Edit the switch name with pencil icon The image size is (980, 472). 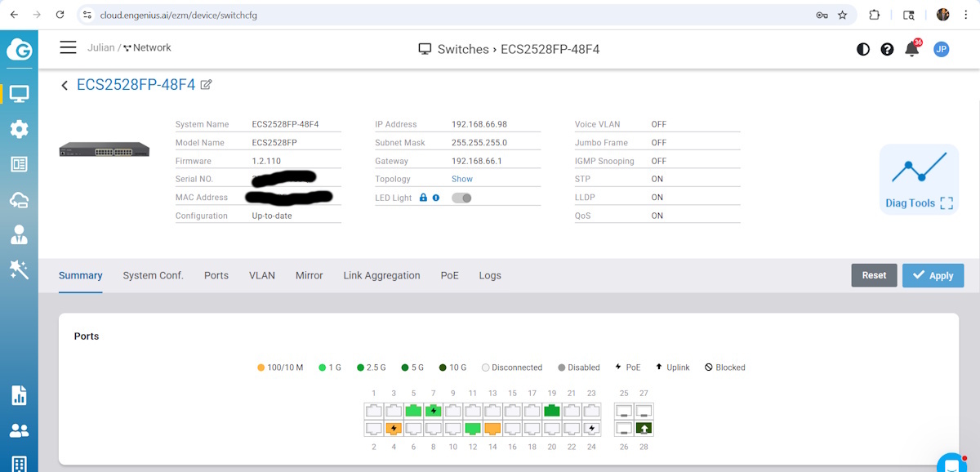point(206,84)
